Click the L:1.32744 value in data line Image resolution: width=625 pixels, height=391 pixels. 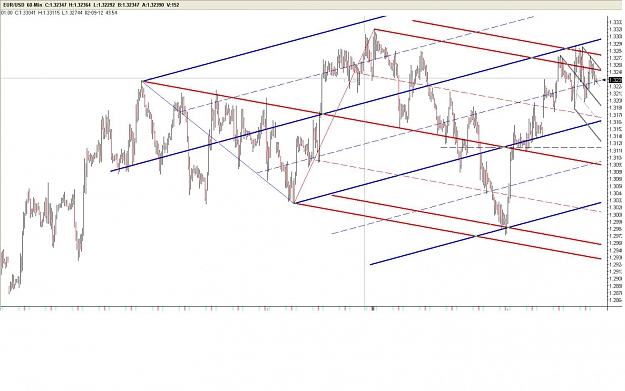[72, 13]
